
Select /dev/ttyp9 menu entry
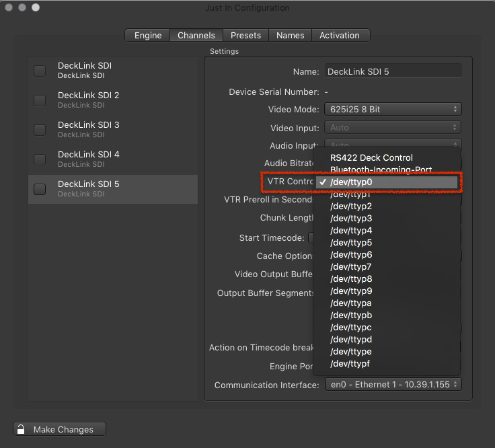[x=387, y=291]
